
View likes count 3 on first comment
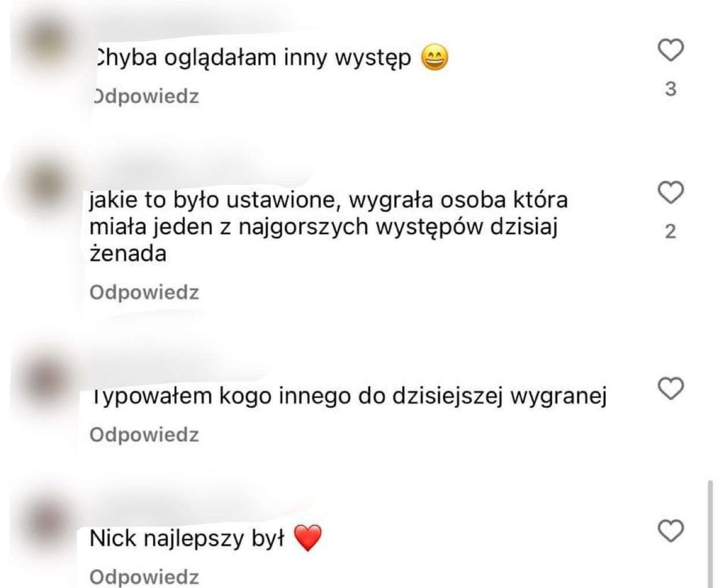click(x=671, y=89)
